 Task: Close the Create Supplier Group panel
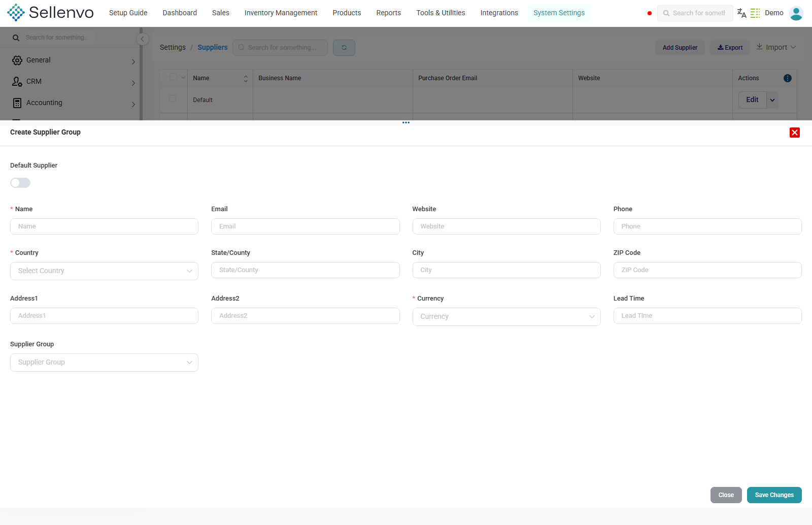tap(795, 133)
